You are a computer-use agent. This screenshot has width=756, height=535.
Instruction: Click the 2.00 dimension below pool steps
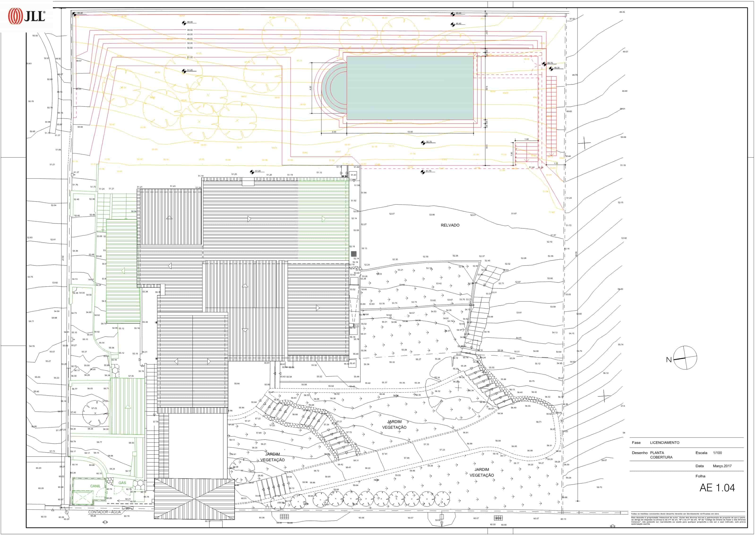[334, 132]
